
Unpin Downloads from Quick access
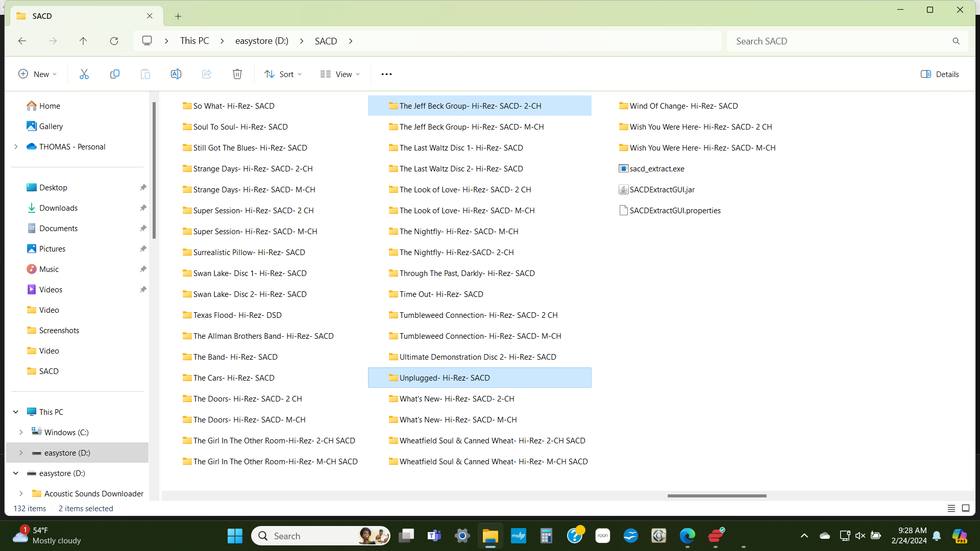[x=143, y=208]
